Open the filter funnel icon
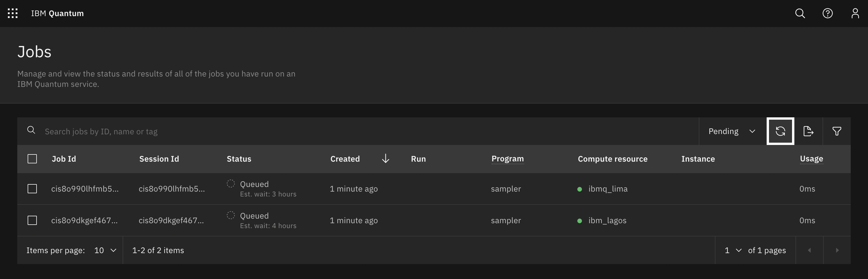This screenshot has height=279, width=868. click(837, 131)
